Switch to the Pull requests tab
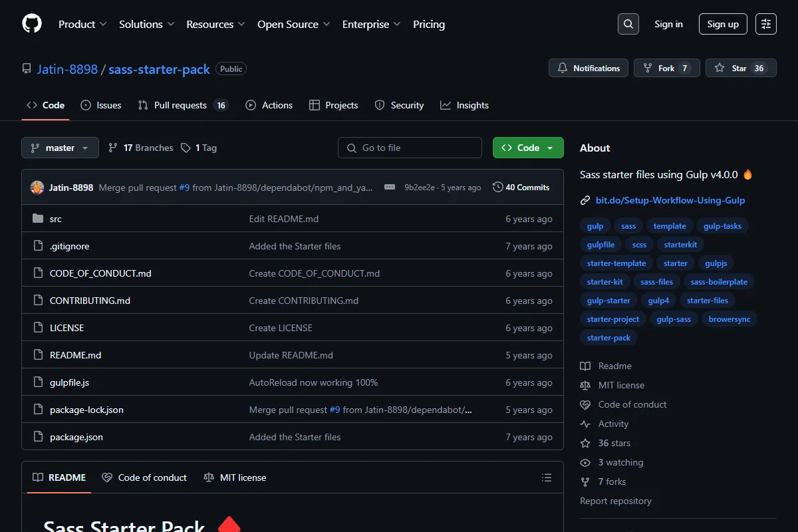798x532 pixels. (x=183, y=105)
